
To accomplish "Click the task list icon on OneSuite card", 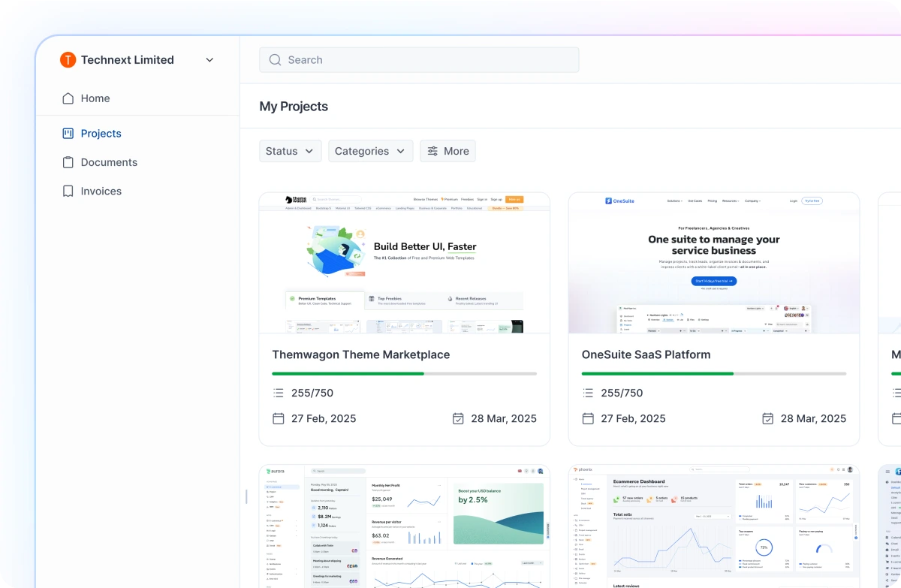I will pyautogui.click(x=588, y=393).
